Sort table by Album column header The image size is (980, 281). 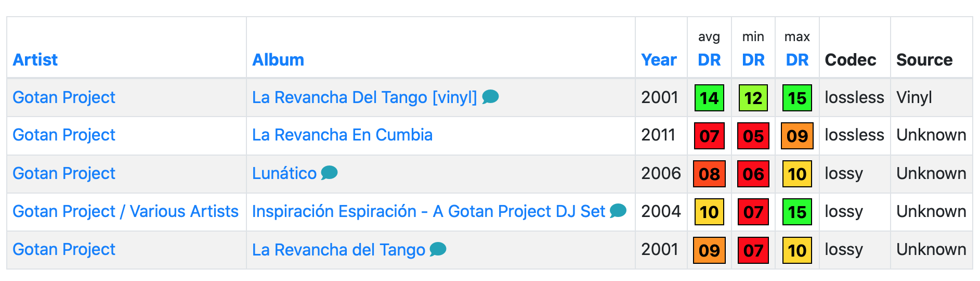[x=278, y=60]
